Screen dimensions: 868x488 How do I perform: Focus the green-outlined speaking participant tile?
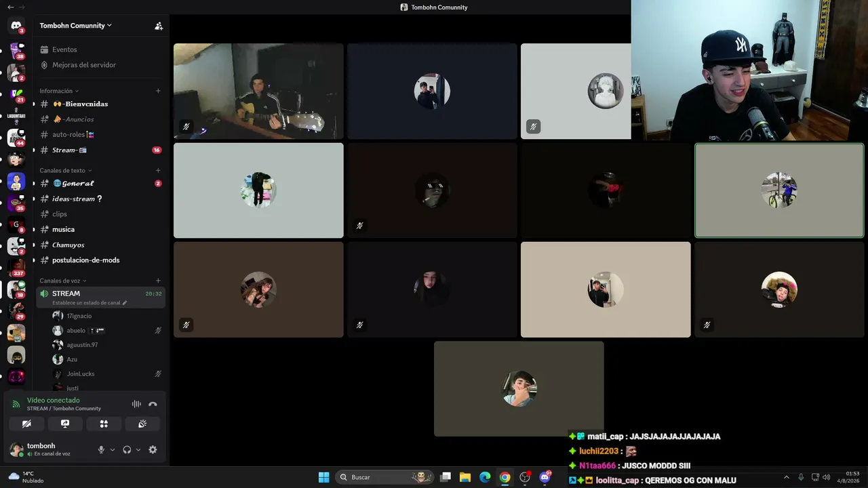point(779,190)
